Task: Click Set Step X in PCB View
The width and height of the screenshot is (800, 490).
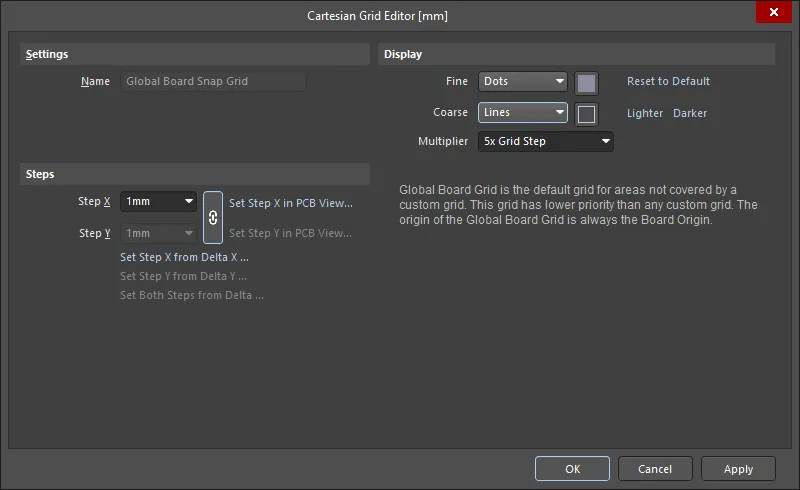Action: [291, 203]
